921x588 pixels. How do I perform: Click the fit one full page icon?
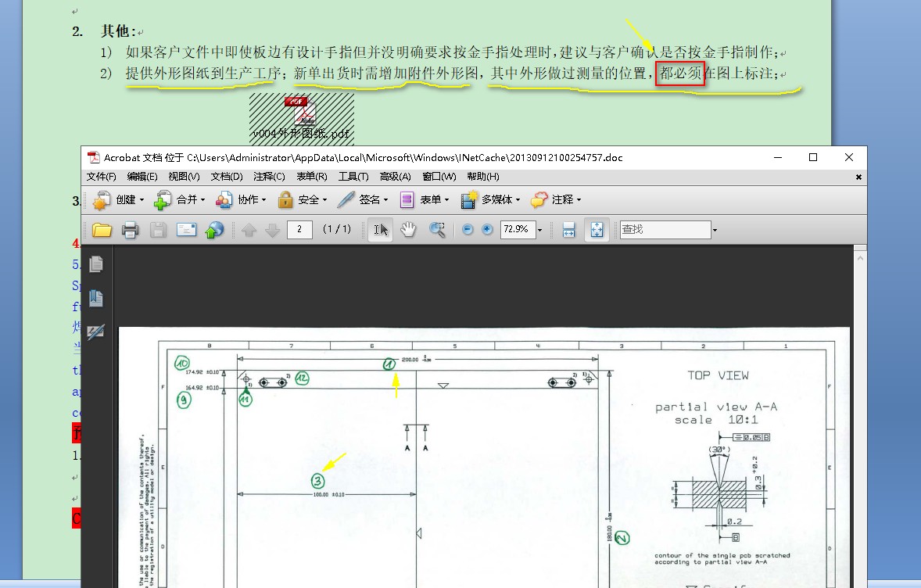coord(597,230)
